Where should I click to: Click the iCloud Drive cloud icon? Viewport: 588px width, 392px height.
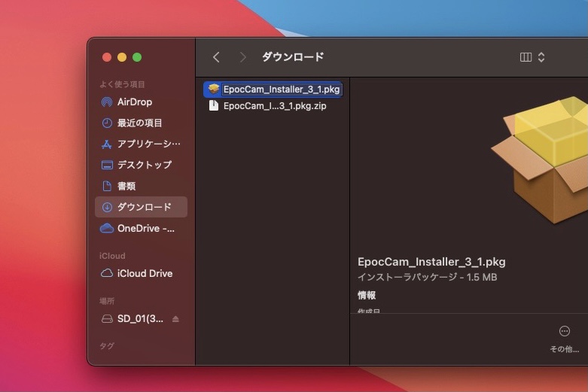click(107, 273)
